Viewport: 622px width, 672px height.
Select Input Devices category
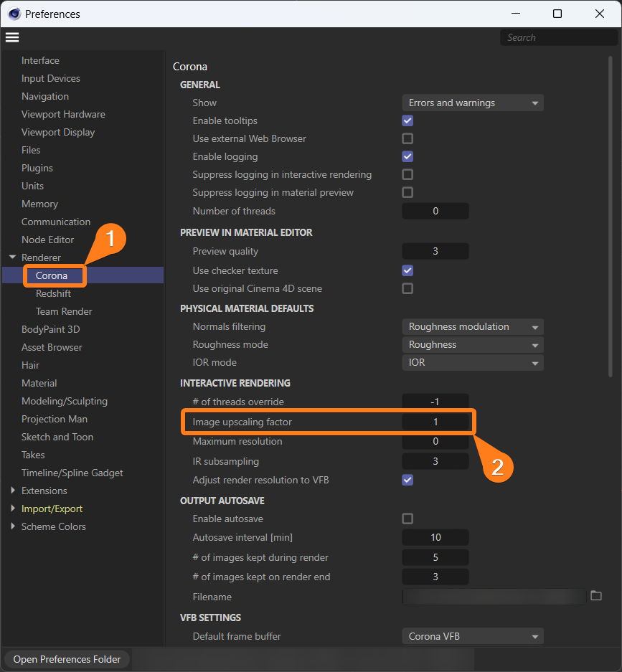pos(51,78)
